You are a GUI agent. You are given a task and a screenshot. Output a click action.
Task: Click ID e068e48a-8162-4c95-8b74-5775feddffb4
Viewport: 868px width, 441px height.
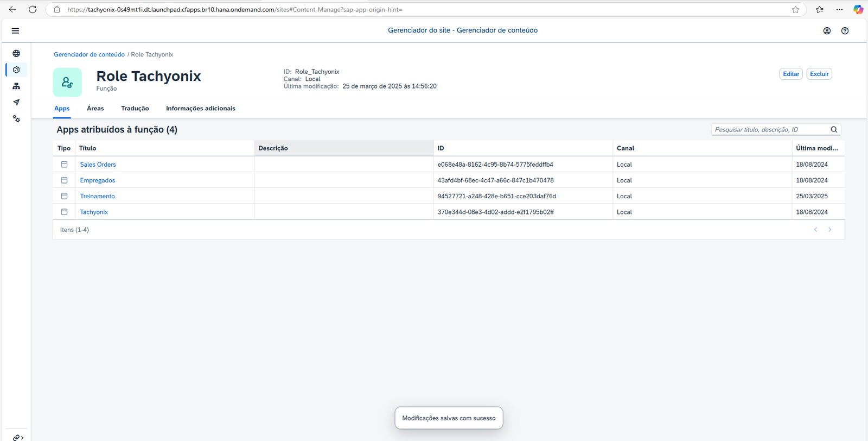[495, 165]
